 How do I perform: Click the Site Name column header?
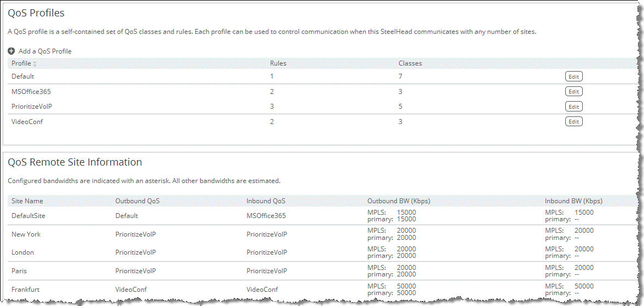(27, 201)
